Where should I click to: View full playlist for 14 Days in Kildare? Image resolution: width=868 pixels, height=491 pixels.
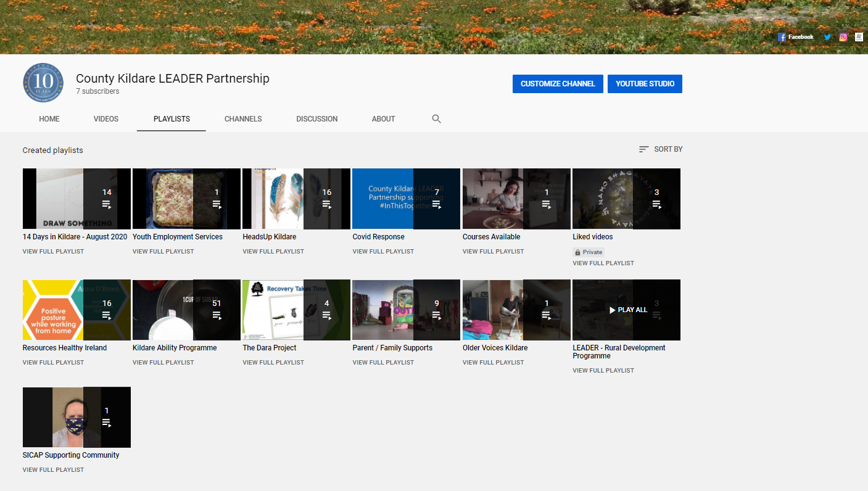point(53,252)
